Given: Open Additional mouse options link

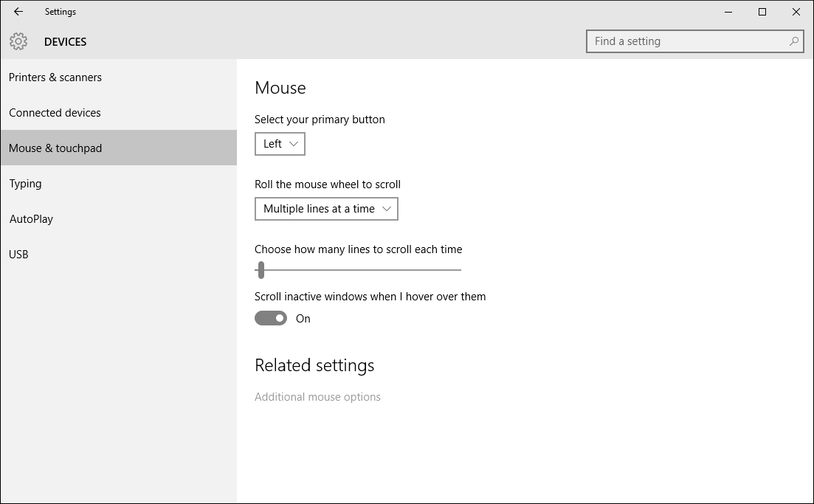Looking at the screenshot, I should 317,397.
